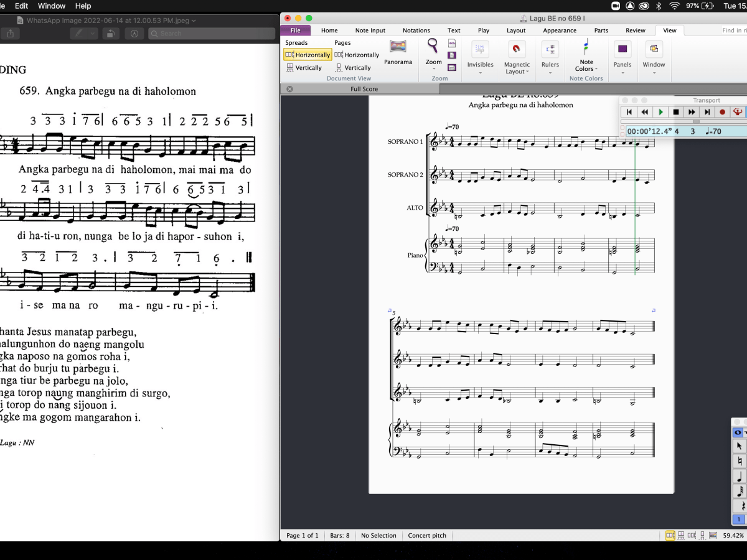Select the Panorama view icon
Screen dimensions: 747x560
(x=398, y=47)
